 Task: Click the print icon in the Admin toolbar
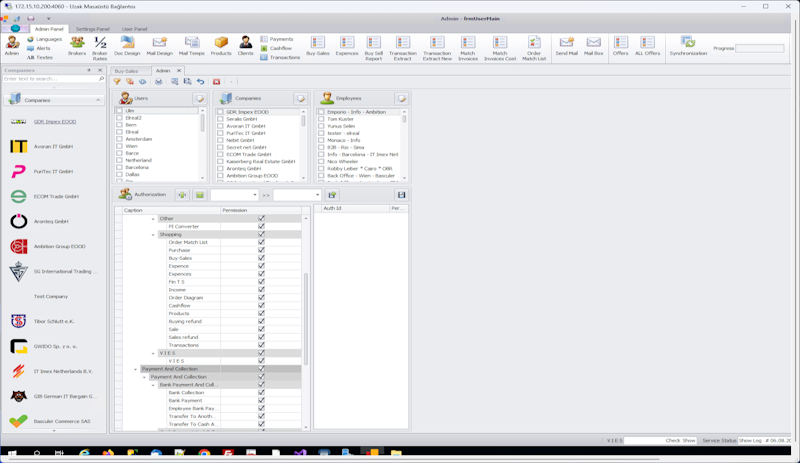point(159,82)
